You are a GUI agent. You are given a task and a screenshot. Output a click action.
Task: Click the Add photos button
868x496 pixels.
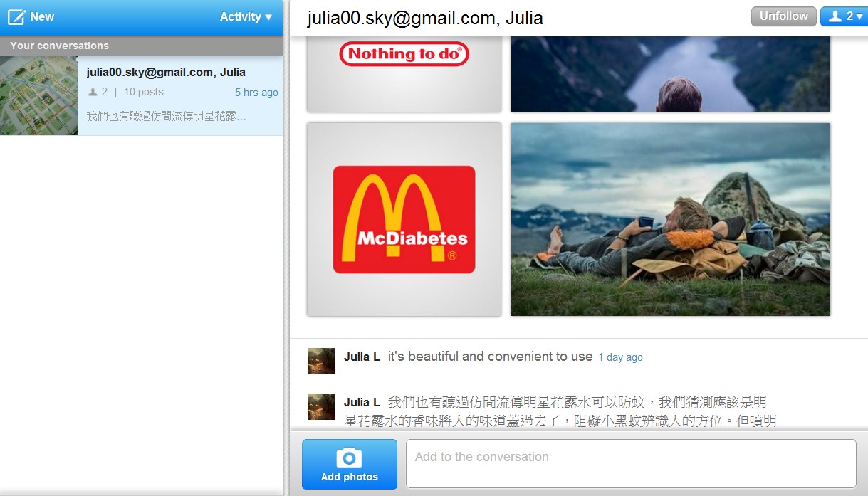(x=350, y=464)
